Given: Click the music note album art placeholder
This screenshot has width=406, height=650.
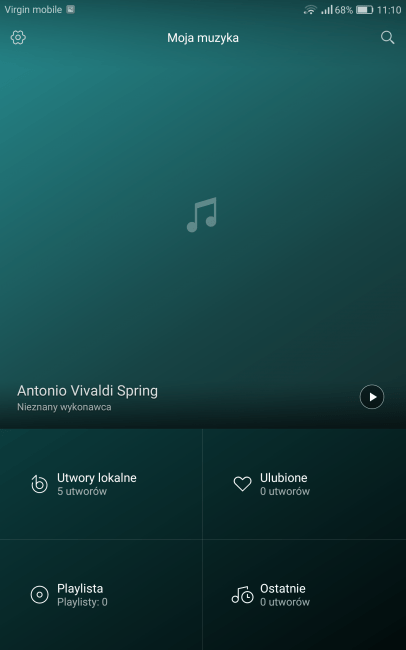Looking at the screenshot, I should (x=202, y=214).
